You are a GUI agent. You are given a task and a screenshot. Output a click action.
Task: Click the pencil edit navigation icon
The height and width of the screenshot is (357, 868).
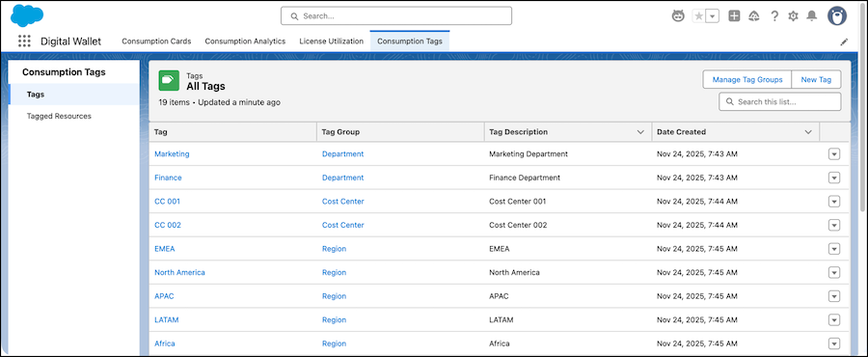pyautogui.click(x=844, y=41)
